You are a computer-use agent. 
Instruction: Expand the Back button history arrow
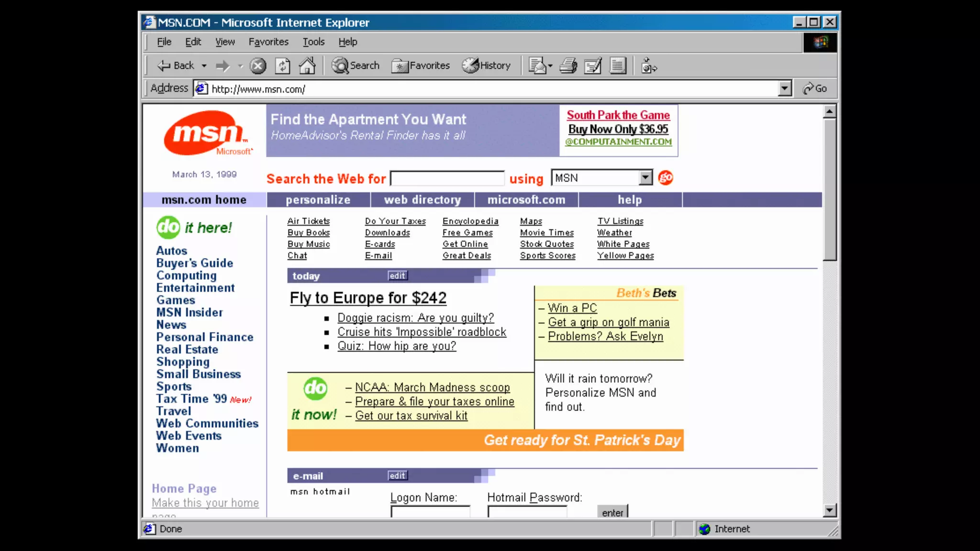[x=204, y=66]
